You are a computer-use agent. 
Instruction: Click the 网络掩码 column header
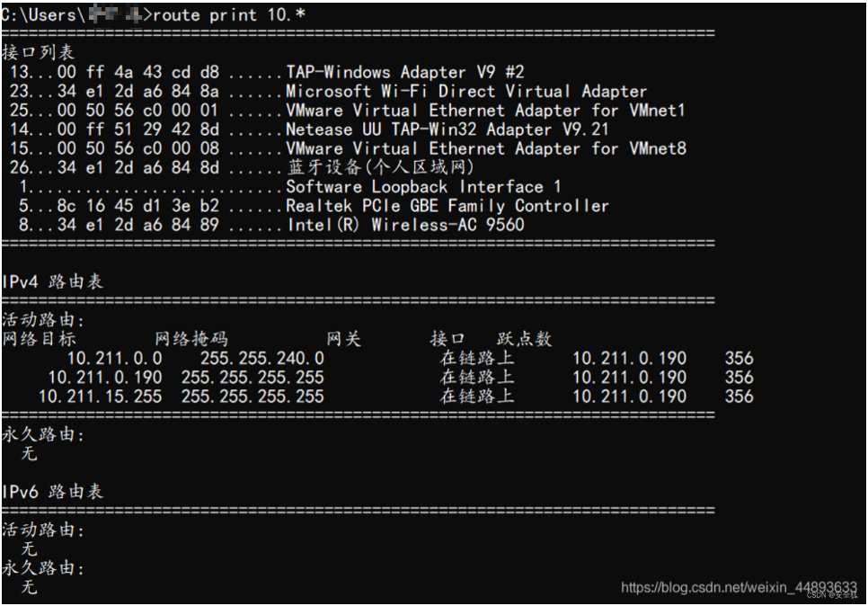tap(191, 338)
